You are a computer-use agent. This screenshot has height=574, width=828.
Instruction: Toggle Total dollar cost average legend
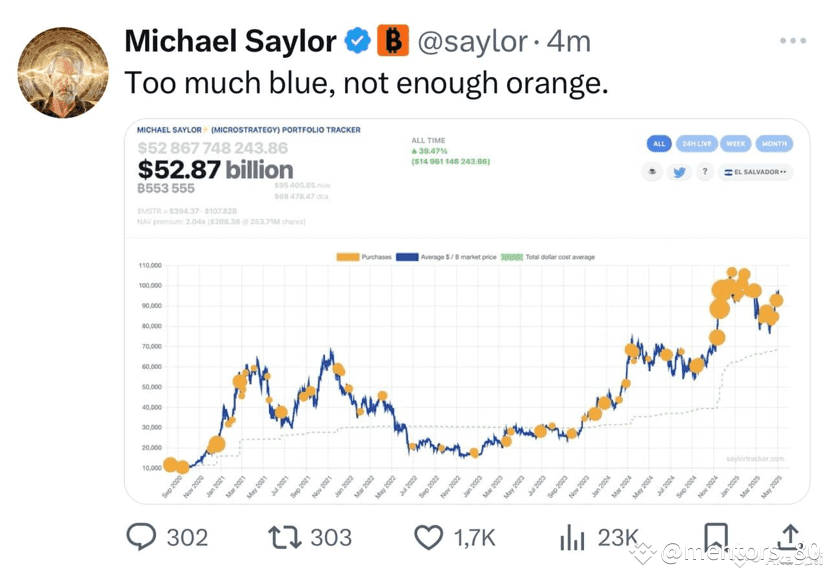pyautogui.click(x=547, y=257)
